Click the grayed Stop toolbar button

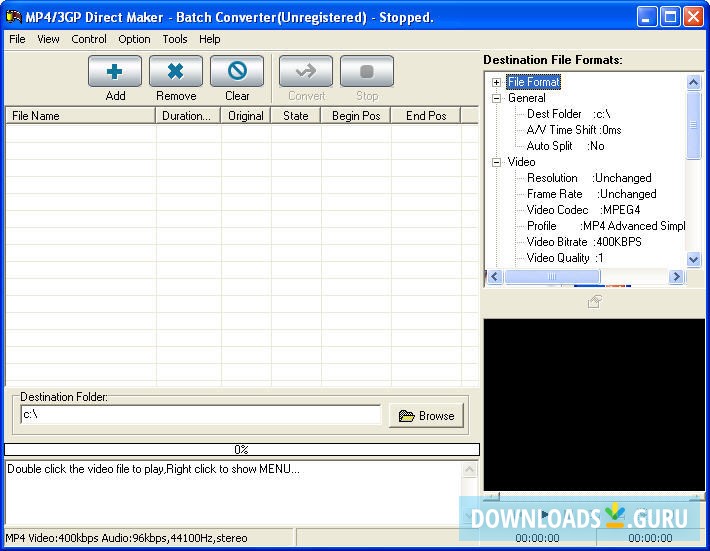coord(367,72)
